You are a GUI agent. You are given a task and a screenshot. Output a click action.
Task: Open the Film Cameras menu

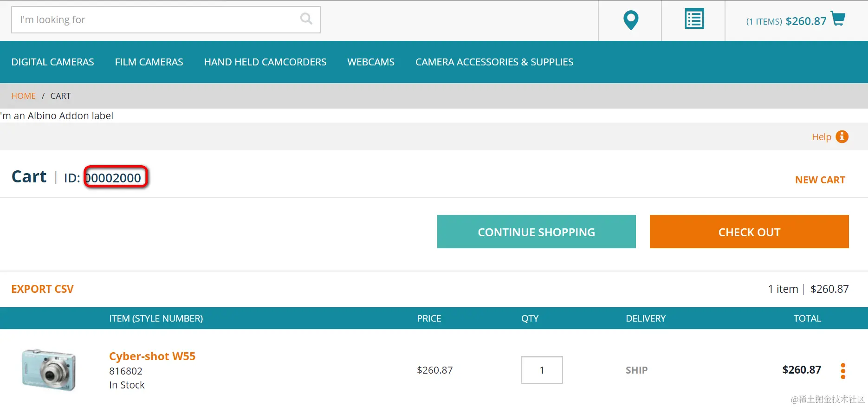pyautogui.click(x=149, y=62)
